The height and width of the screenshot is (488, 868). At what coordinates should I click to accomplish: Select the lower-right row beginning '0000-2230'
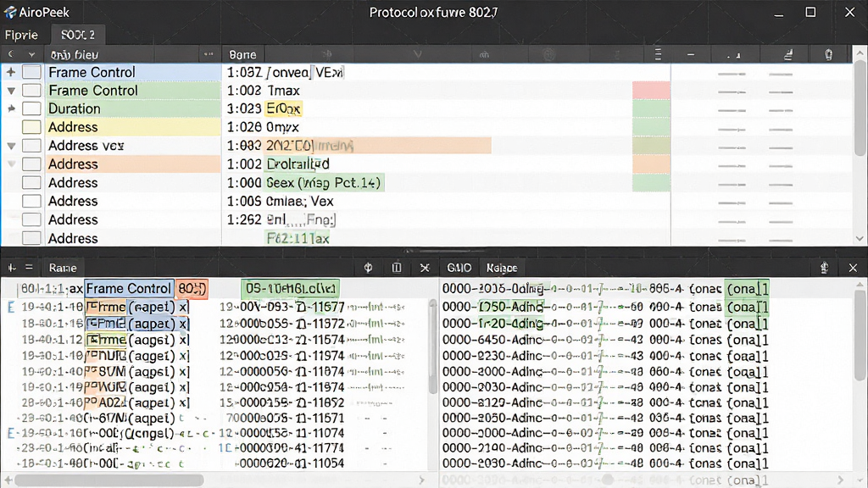pyautogui.click(x=605, y=356)
